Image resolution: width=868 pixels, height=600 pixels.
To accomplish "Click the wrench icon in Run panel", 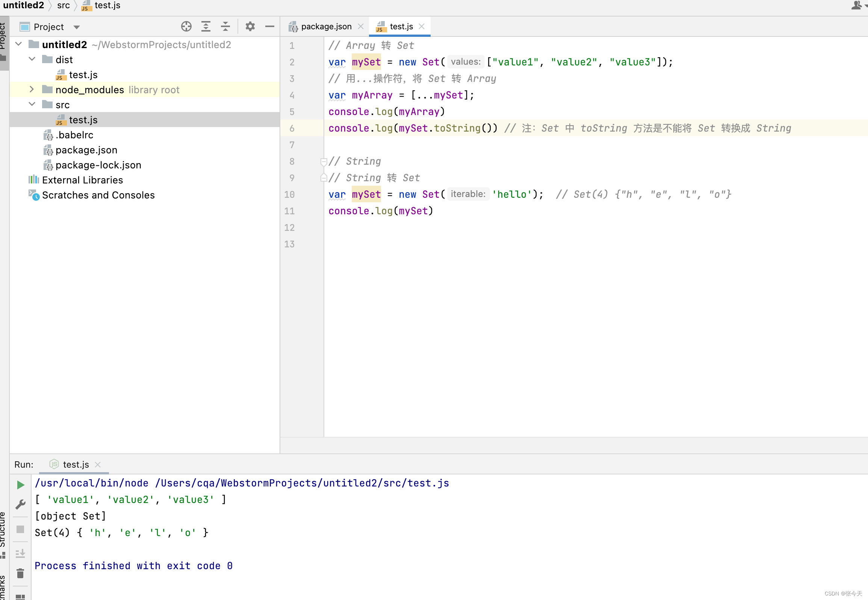I will (21, 505).
